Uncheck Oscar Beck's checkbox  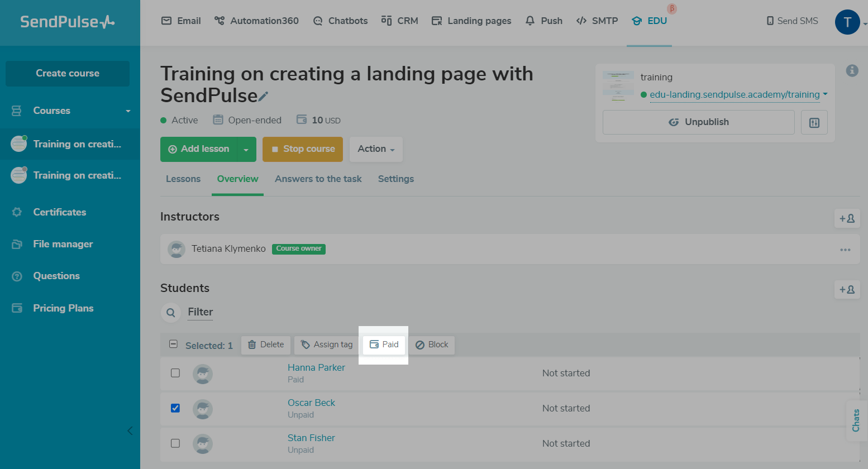pyautogui.click(x=175, y=408)
